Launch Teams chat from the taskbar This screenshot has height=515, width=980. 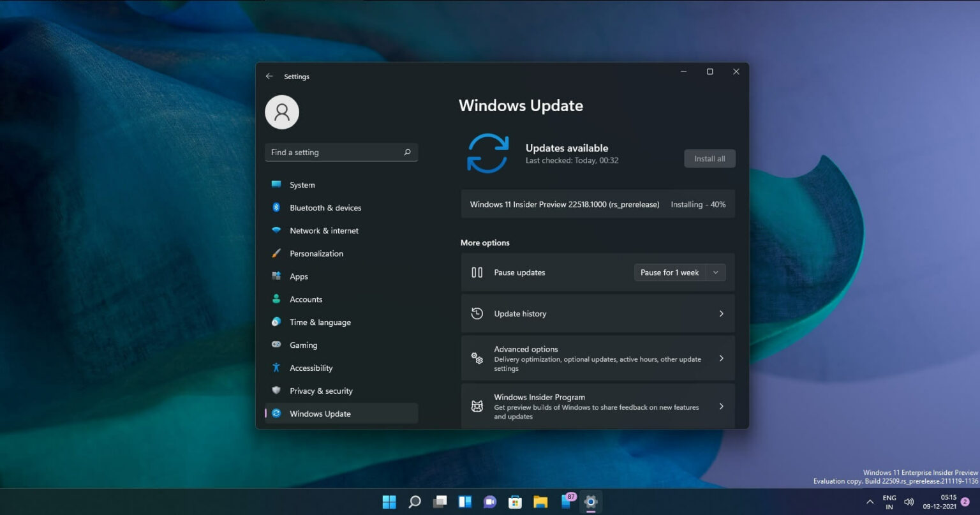489,502
